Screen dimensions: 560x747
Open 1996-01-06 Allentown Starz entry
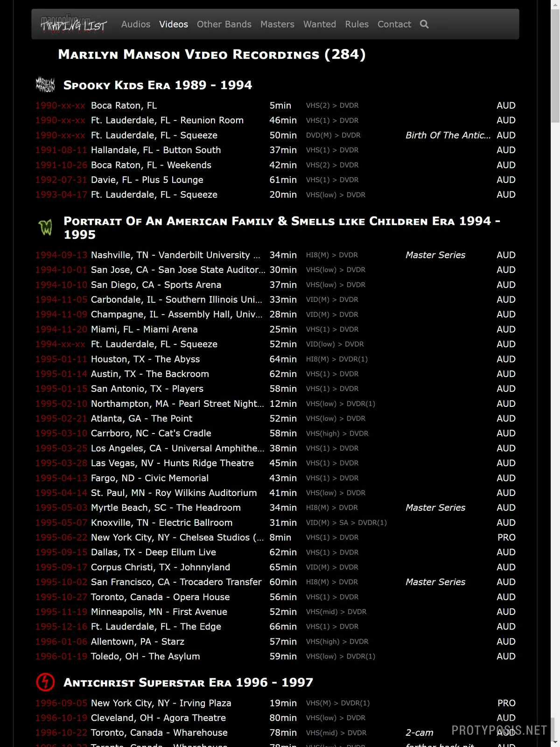[x=275, y=642]
